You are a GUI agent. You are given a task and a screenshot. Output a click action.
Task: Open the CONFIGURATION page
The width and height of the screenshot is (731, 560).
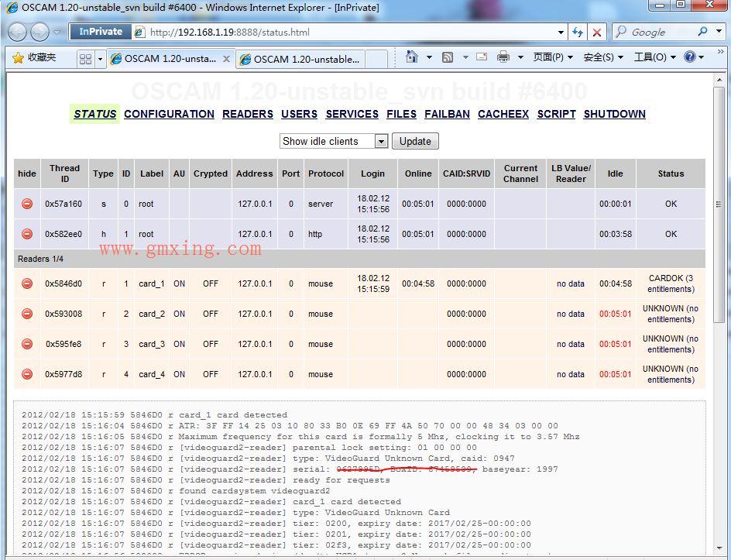click(170, 114)
